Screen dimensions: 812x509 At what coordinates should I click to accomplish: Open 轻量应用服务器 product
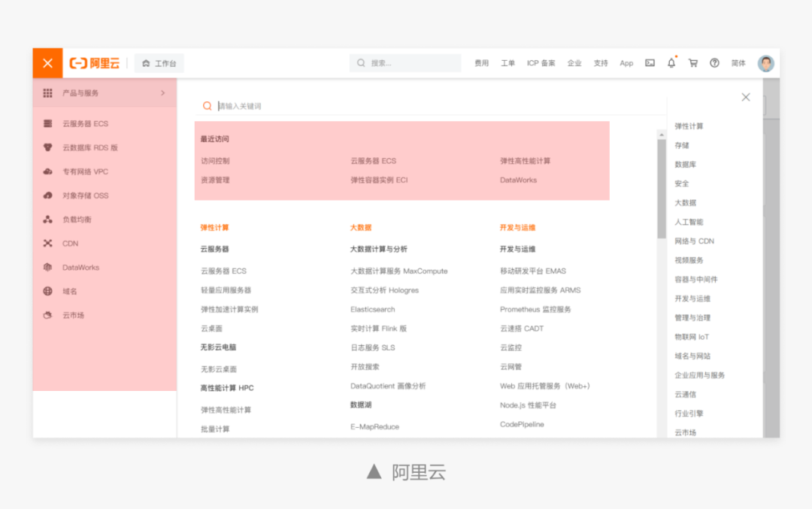point(226,290)
